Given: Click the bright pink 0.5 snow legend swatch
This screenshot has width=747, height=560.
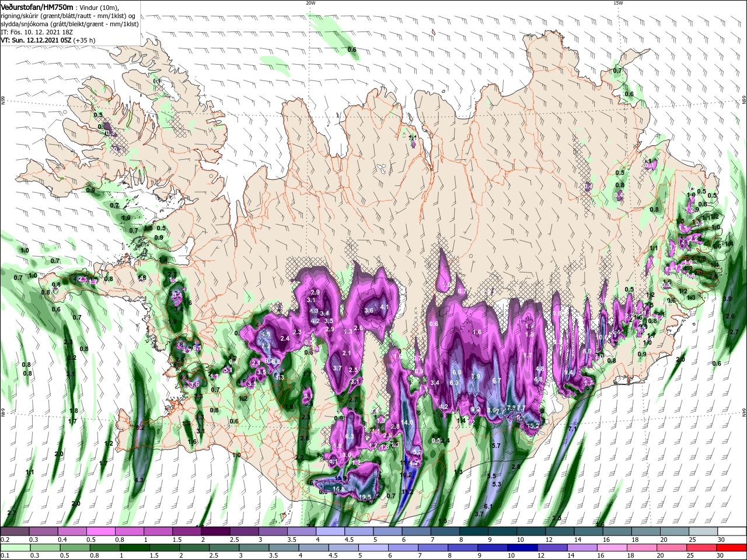Looking at the screenshot, I should (x=100, y=531).
